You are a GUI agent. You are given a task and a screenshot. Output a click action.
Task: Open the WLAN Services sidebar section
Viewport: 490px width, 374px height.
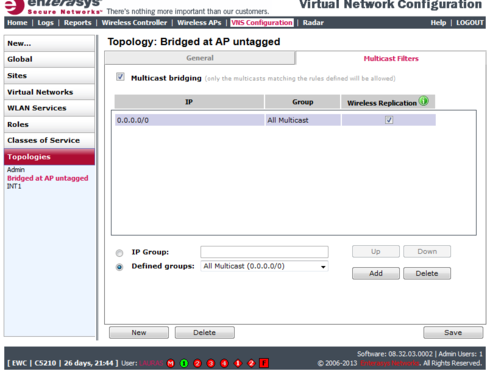pos(49,108)
